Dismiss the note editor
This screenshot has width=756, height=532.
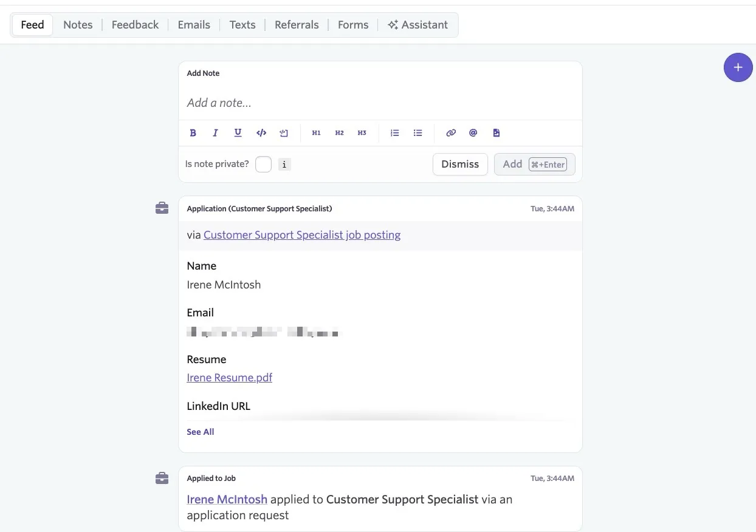click(x=460, y=164)
